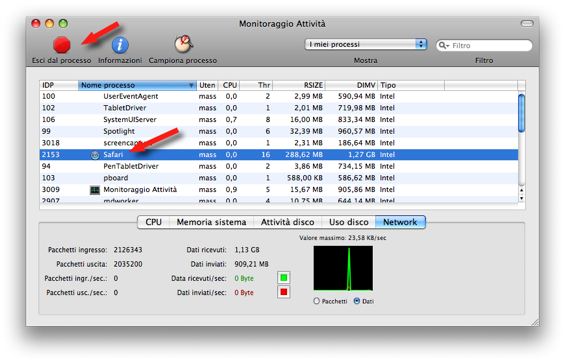Click the magnifier icon in the Filtro field
Screen dimensions: 565x362
click(443, 45)
